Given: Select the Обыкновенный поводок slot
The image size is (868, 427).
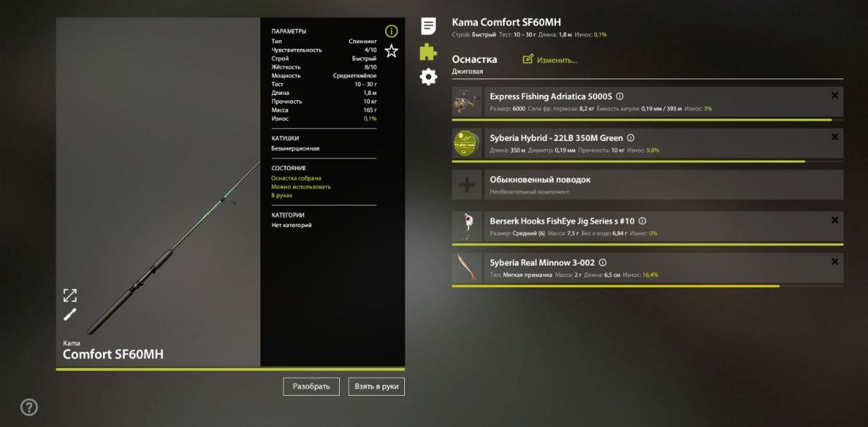Looking at the screenshot, I should 648,184.
